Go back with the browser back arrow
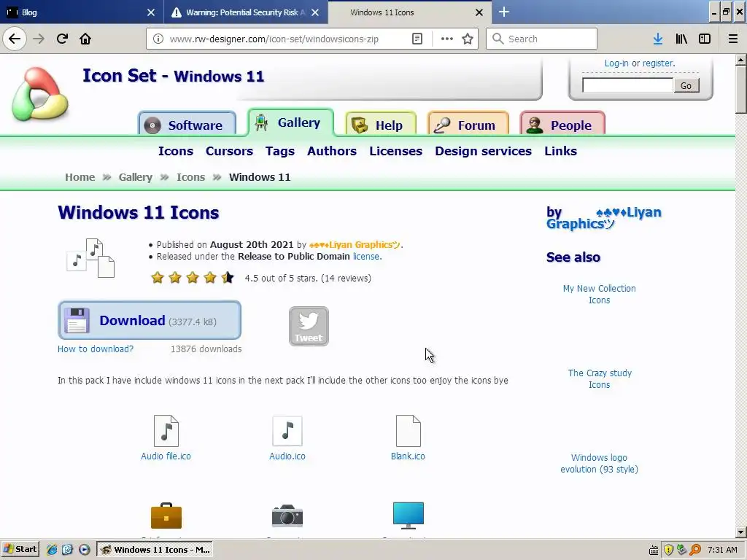This screenshot has width=747, height=560. (15, 39)
